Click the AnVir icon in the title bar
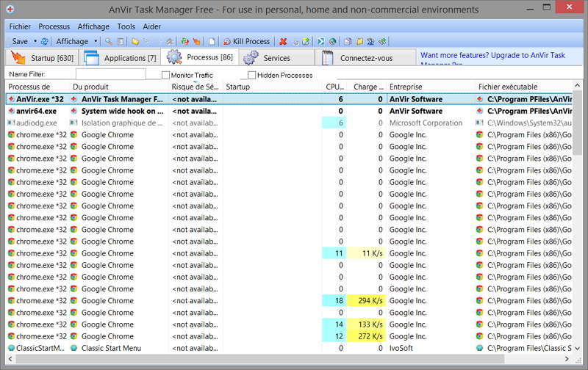The height and width of the screenshot is (370, 588). 10,9
